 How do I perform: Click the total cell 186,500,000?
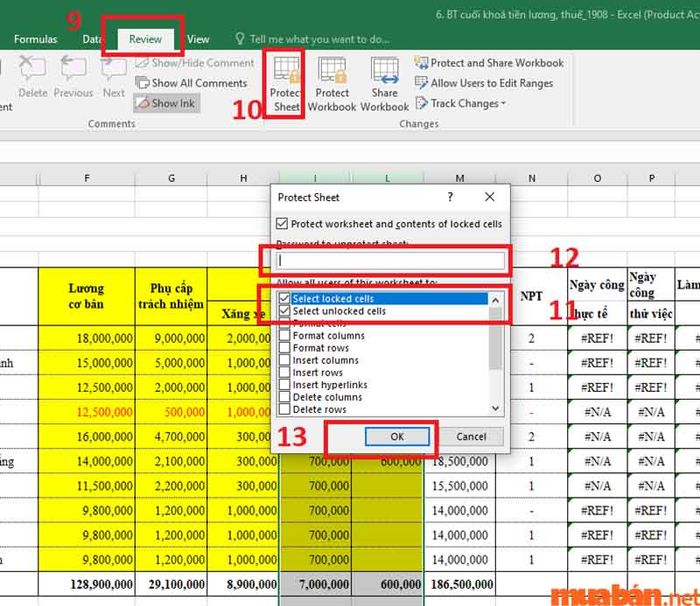460,584
